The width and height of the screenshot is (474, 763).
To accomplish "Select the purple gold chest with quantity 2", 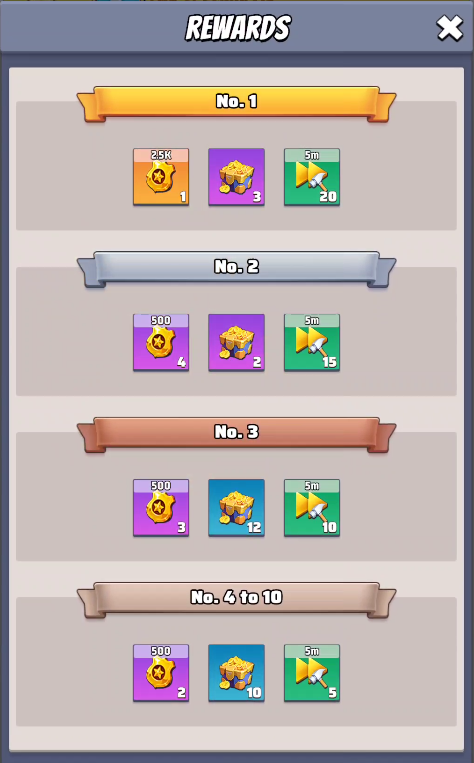I will click(x=237, y=342).
